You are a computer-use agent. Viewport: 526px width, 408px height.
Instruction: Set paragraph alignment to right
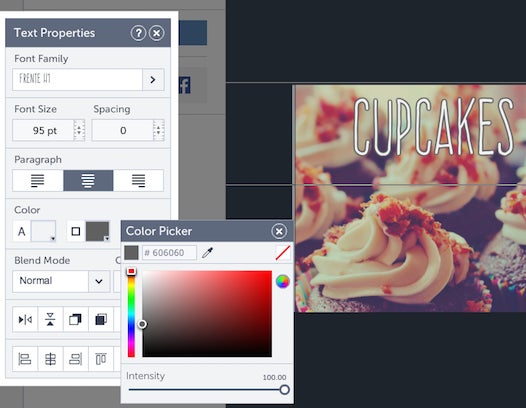click(139, 181)
